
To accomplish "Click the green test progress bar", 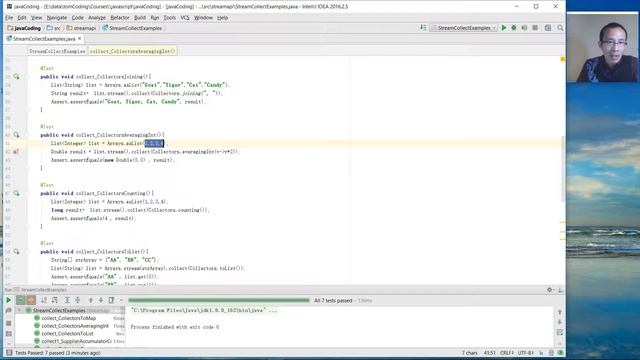I will point(219,300).
